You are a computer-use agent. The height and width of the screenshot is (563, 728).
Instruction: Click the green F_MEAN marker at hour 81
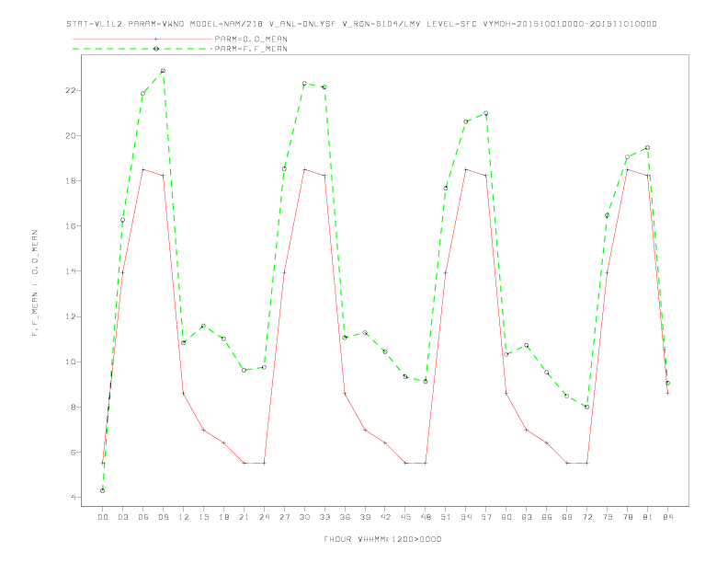648,148
